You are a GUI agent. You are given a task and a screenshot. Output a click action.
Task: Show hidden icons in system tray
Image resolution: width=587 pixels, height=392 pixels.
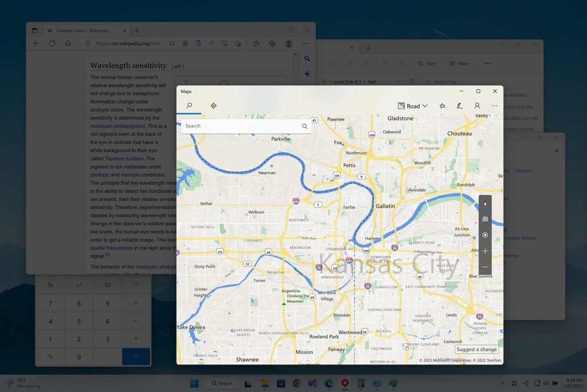point(502,384)
